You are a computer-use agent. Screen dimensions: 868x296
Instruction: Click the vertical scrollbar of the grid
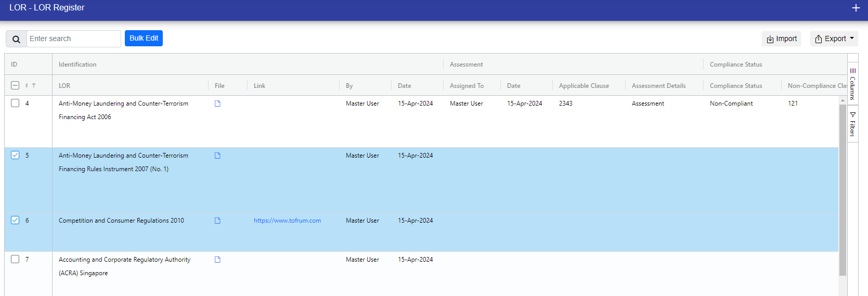[x=843, y=187]
